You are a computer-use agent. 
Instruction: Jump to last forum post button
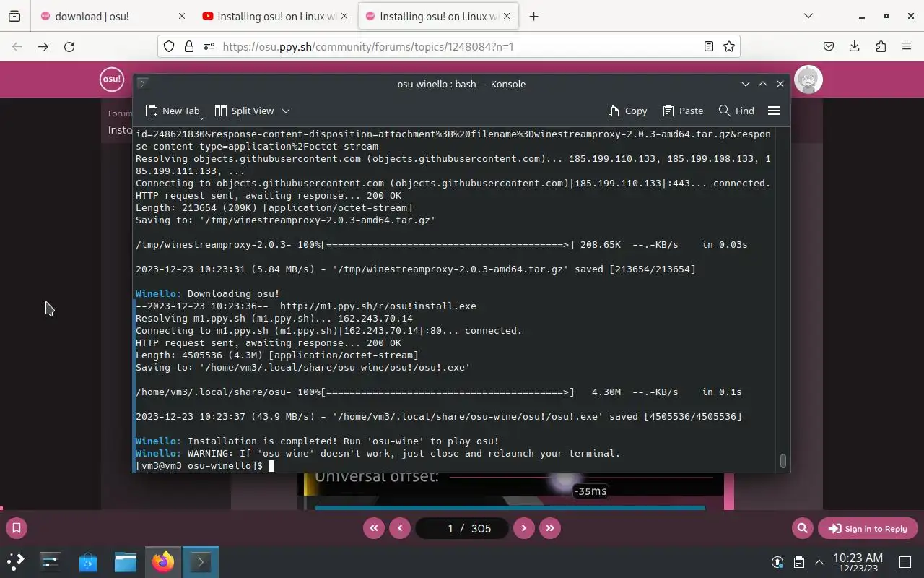[x=550, y=528]
